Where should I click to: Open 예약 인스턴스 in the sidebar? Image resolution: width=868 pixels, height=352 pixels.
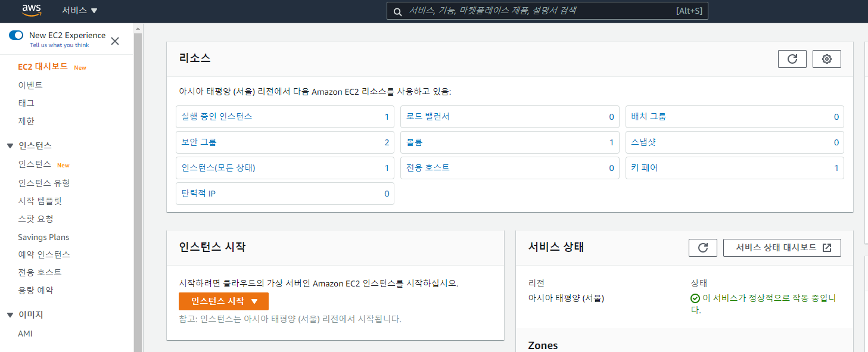[44, 254]
